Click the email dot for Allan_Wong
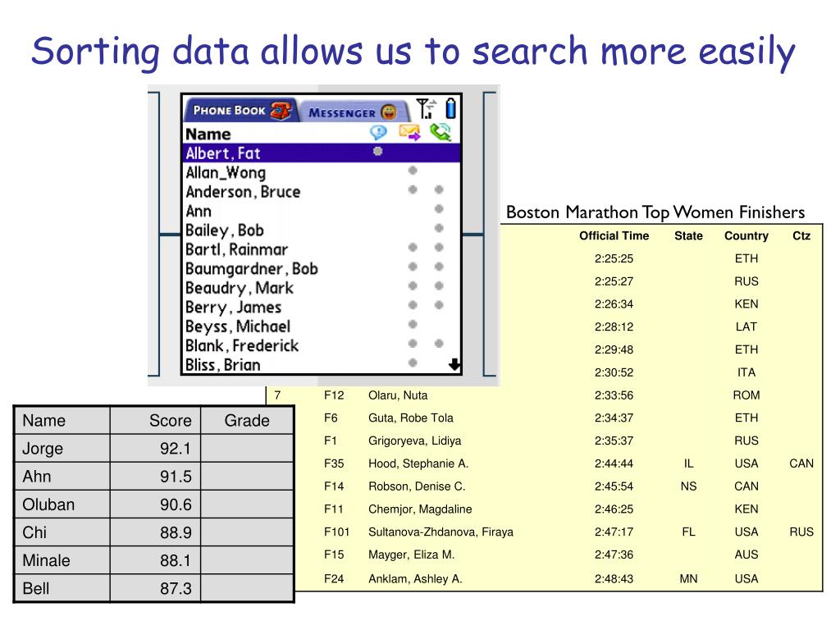Viewport: 840px width, 630px height. [x=413, y=171]
